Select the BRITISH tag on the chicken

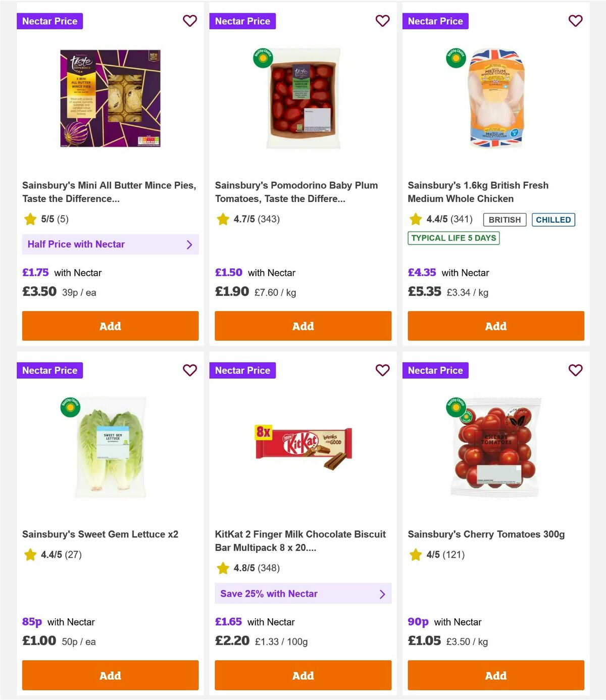pos(504,219)
